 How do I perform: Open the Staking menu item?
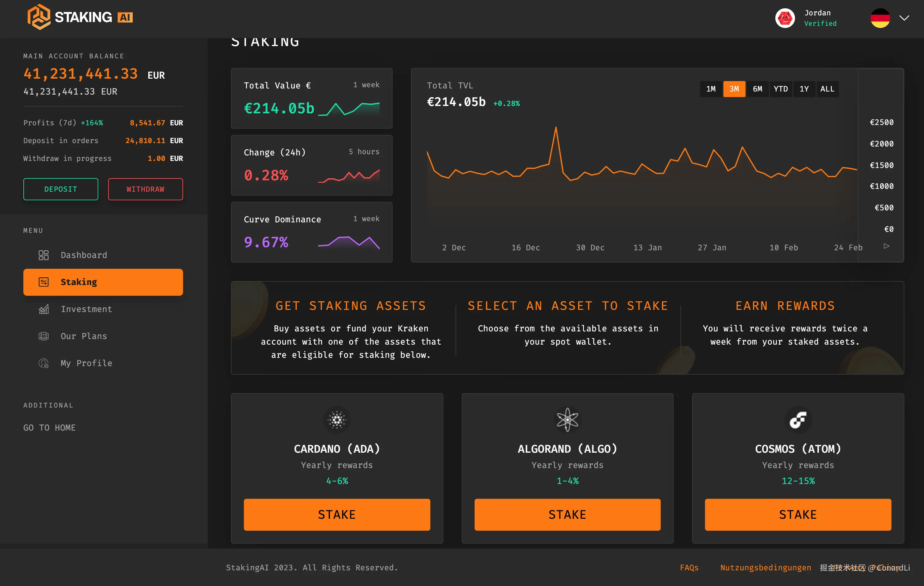click(x=103, y=282)
